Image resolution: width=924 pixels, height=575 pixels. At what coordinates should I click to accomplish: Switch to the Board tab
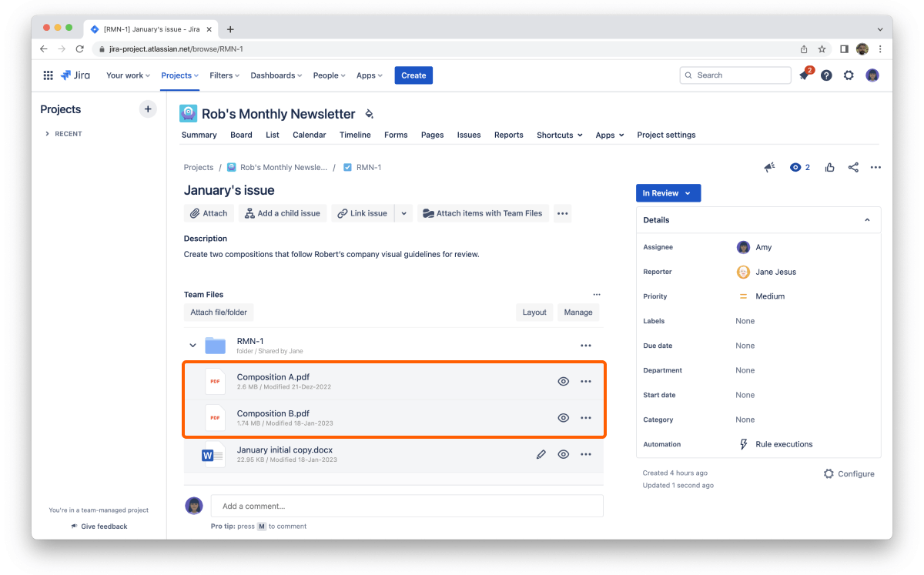pyautogui.click(x=241, y=135)
